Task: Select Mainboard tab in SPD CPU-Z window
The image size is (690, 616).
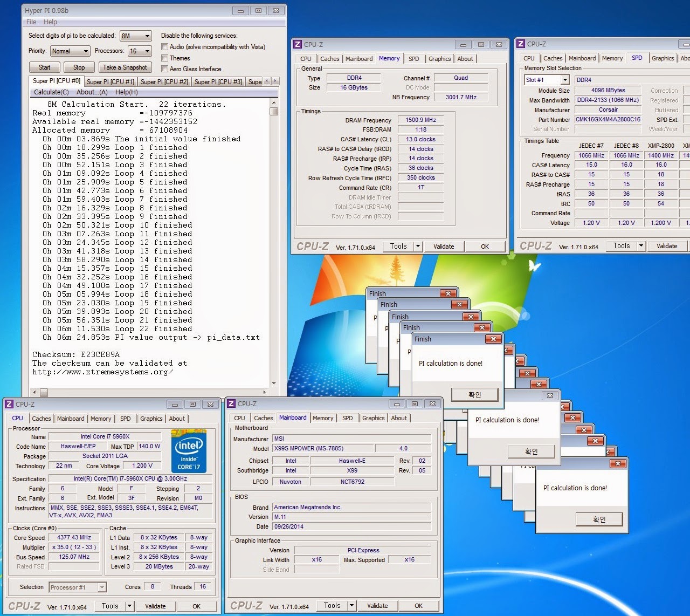Action: (582, 58)
